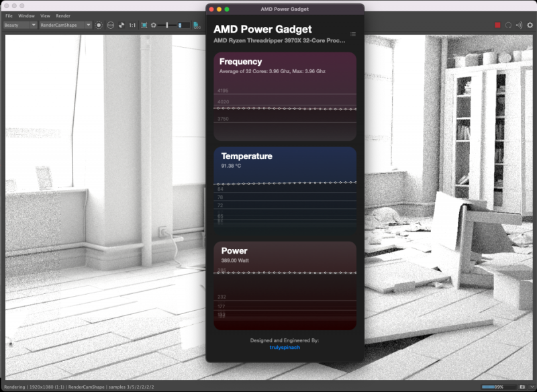The height and width of the screenshot is (392, 537).
Task: Open the AMD Power Gadget list menu icon
Action: coord(353,34)
